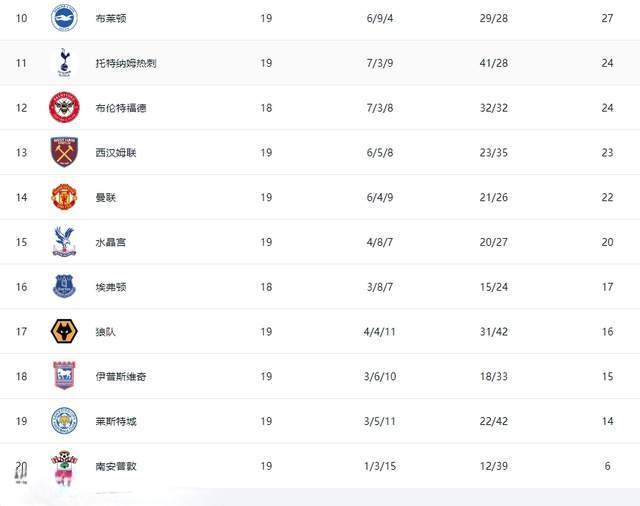The width and height of the screenshot is (640, 506).
Task: Click the Leicester City fox badge
Action: pyautogui.click(x=64, y=420)
